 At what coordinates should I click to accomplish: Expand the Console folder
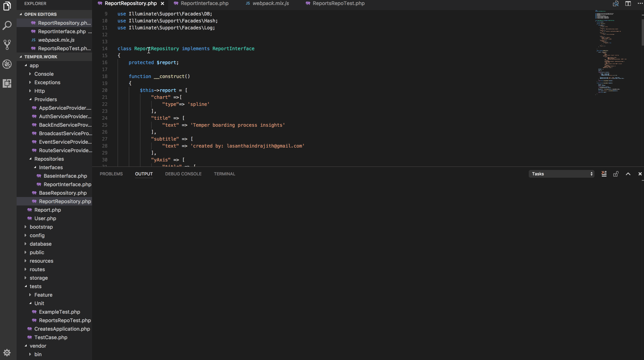click(54, 74)
